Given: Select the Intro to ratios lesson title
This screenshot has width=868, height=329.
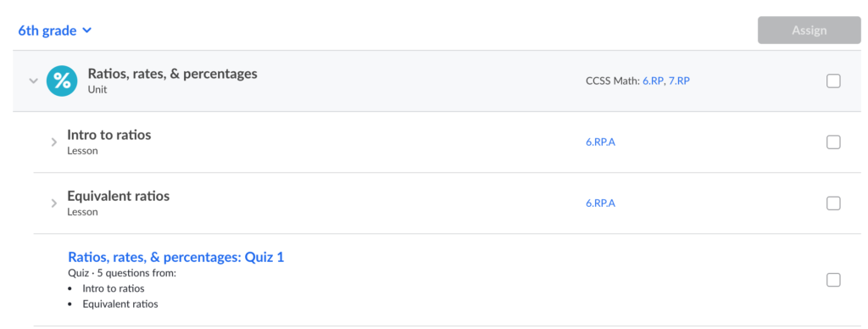Looking at the screenshot, I should click(x=109, y=135).
